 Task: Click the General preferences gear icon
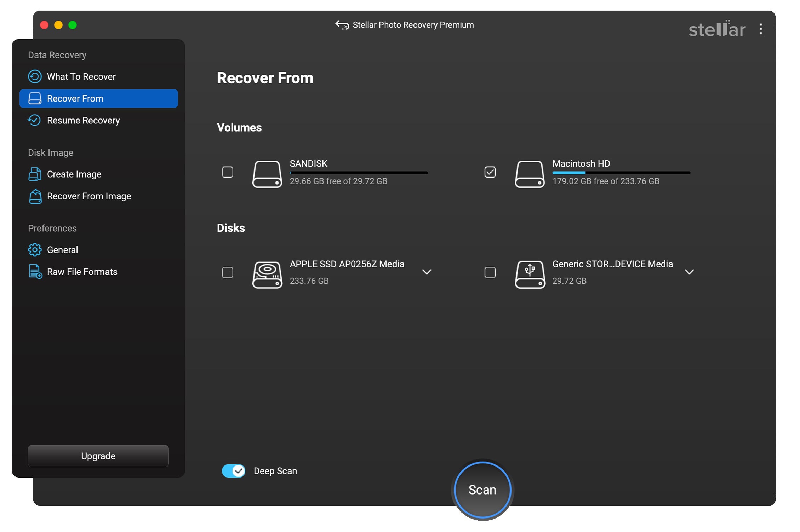(x=35, y=250)
